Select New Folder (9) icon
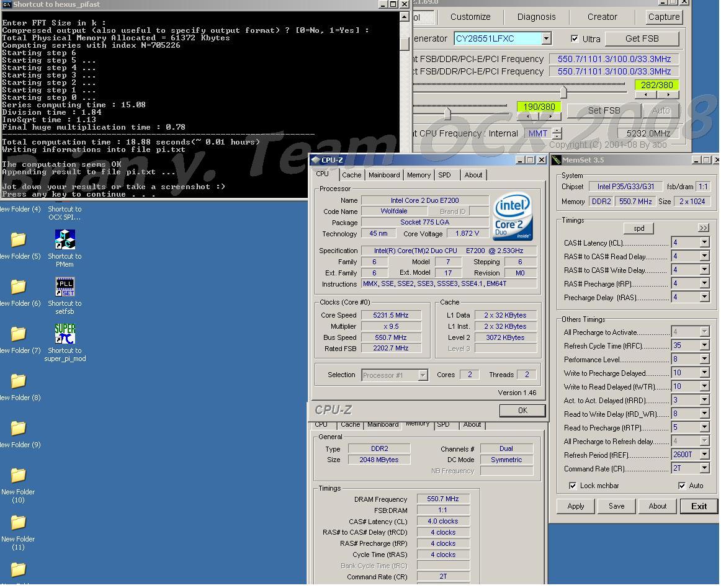Viewport: 721px width, 588px height. point(19,428)
